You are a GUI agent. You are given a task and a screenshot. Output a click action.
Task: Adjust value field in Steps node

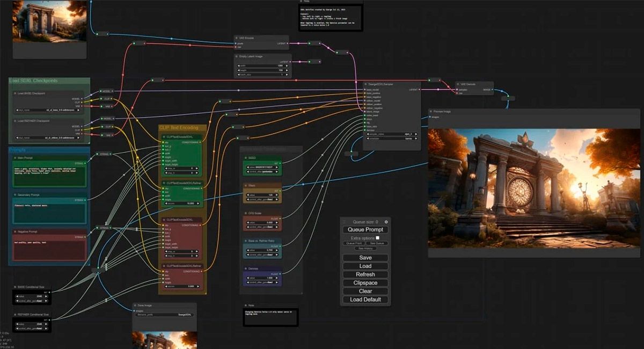pyautogui.click(x=262, y=196)
